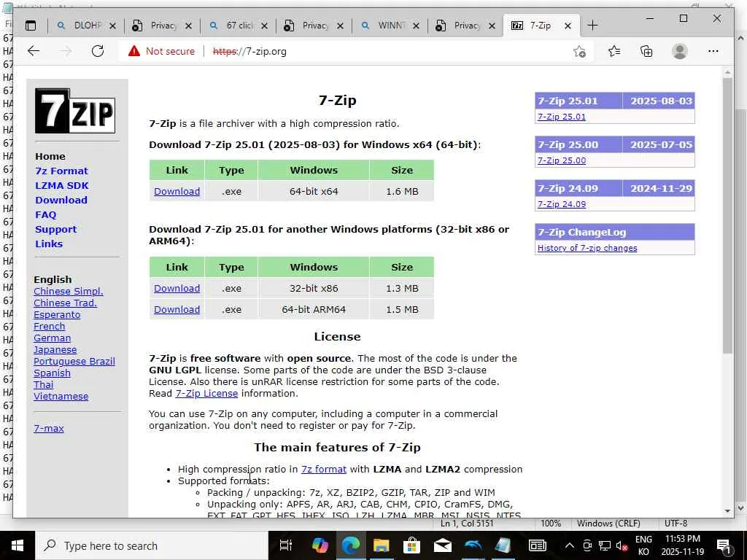Switch language to Vietnamese
This screenshot has height=560, width=747.
[61, 397]
